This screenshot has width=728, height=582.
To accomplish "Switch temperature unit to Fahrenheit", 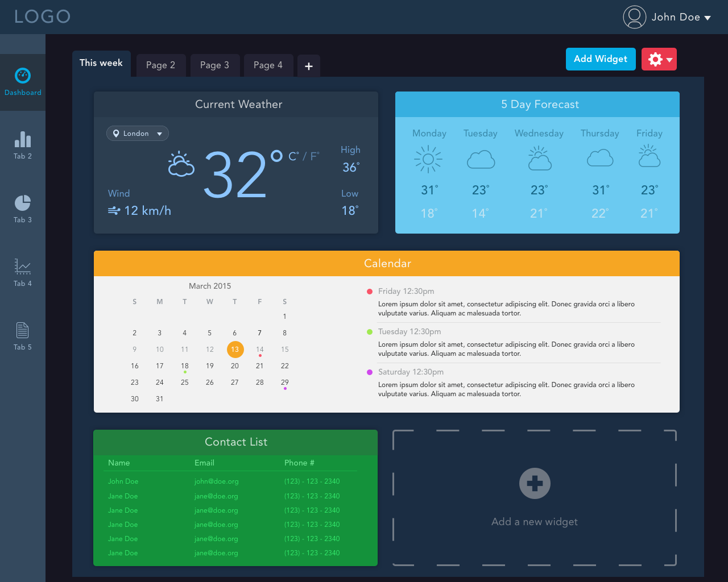I will click(315, 156).
